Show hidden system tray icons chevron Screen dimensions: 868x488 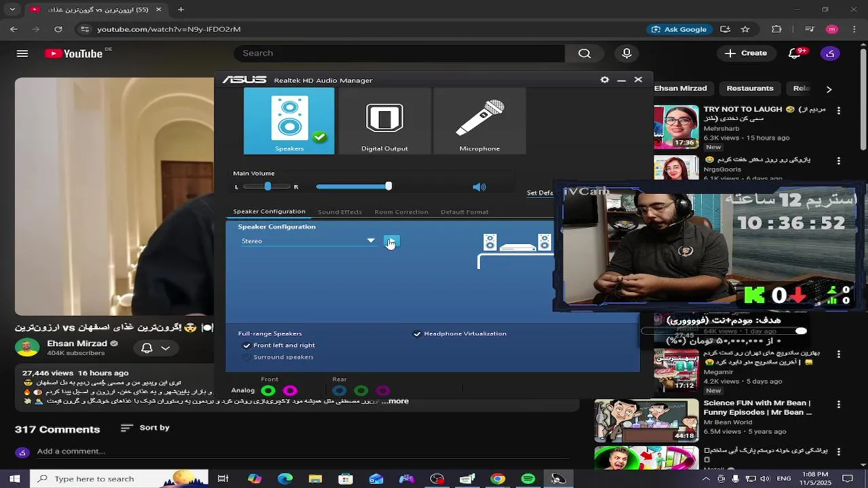tap(706, 479)
